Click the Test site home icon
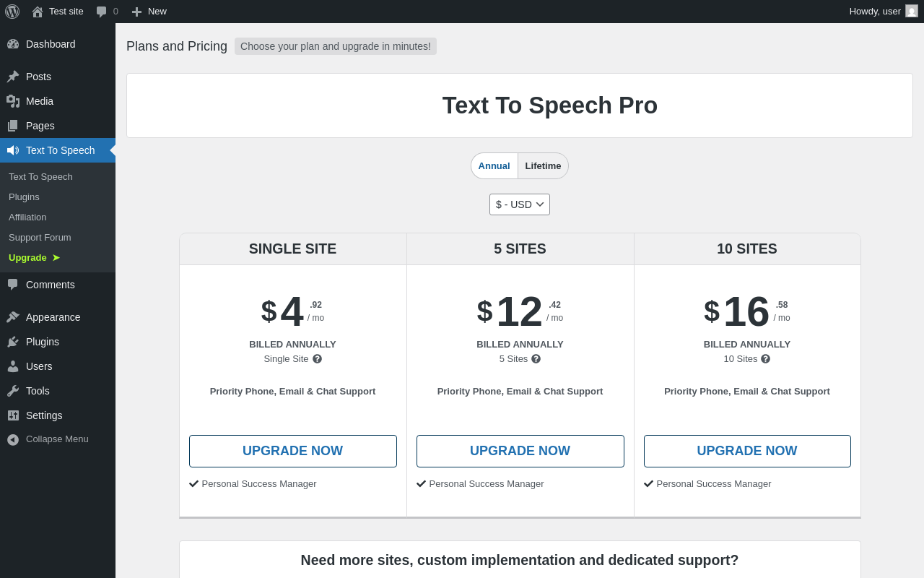Viewport: 924px width, 578px height. point(38,12)
